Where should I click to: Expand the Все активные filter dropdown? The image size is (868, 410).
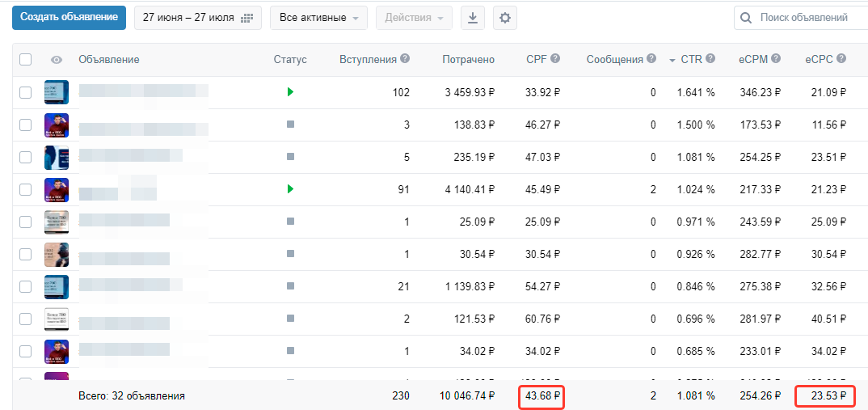318,18
